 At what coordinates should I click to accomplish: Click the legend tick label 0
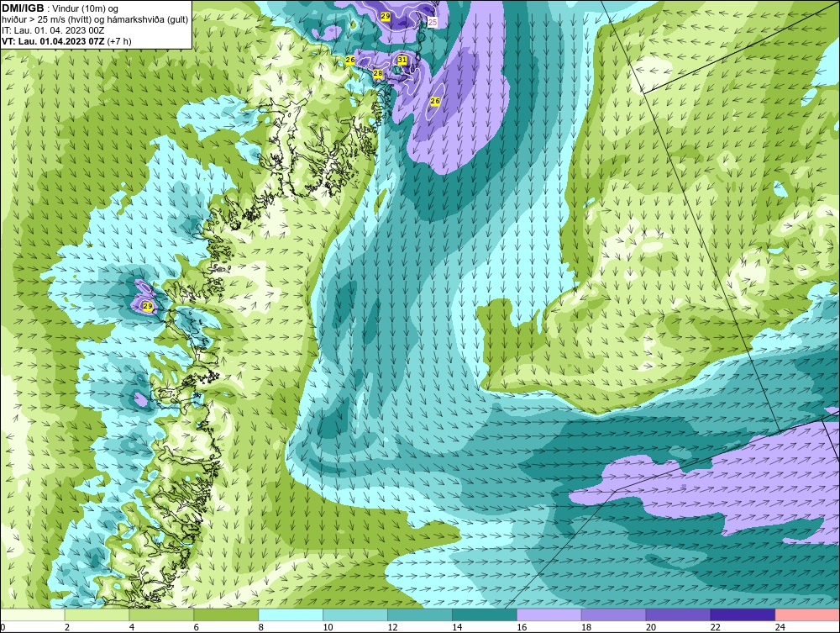3,627
